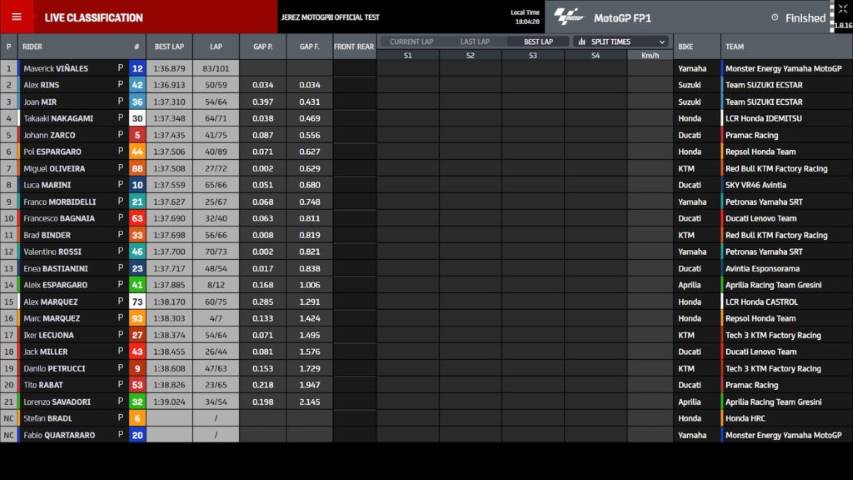Select the Best Lap tab

538,41
